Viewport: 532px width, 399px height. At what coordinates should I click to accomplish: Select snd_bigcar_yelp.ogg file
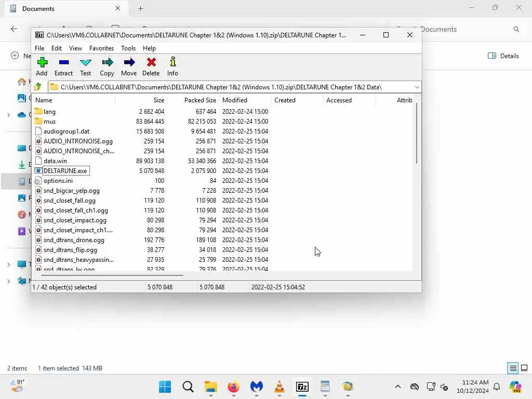[72, 190]
